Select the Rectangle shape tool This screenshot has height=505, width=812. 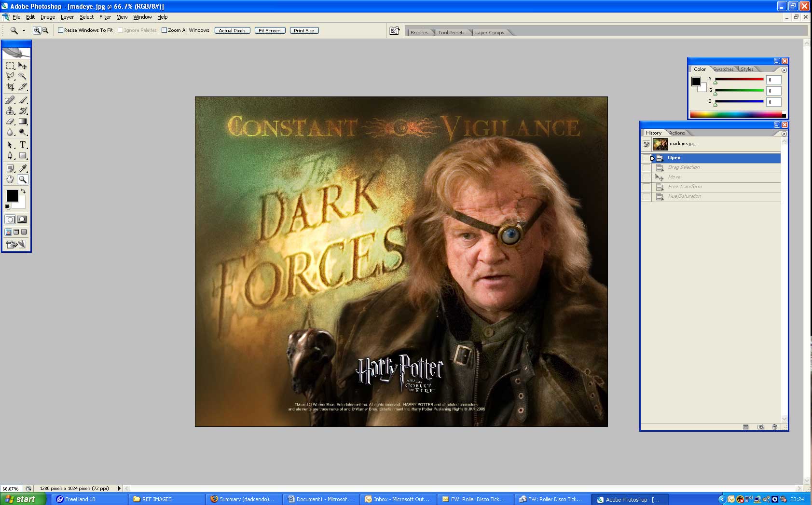pos(23,155)
